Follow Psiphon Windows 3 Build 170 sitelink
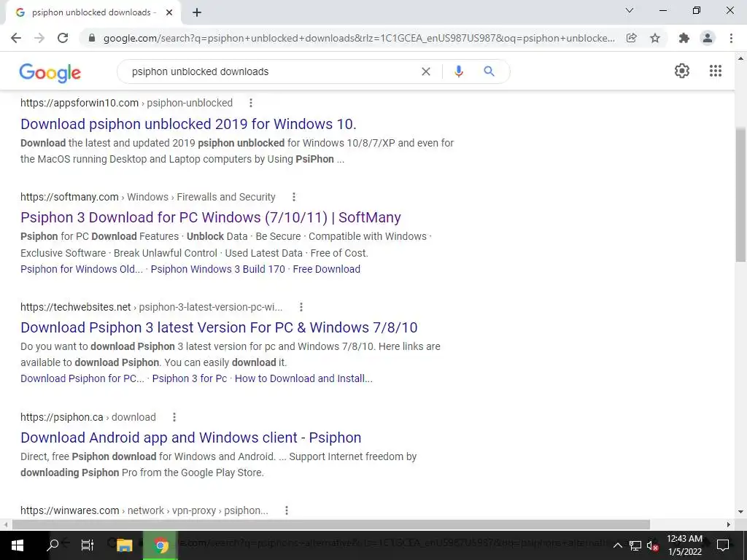This screenshot has width=747, height=560. point(217,269)
